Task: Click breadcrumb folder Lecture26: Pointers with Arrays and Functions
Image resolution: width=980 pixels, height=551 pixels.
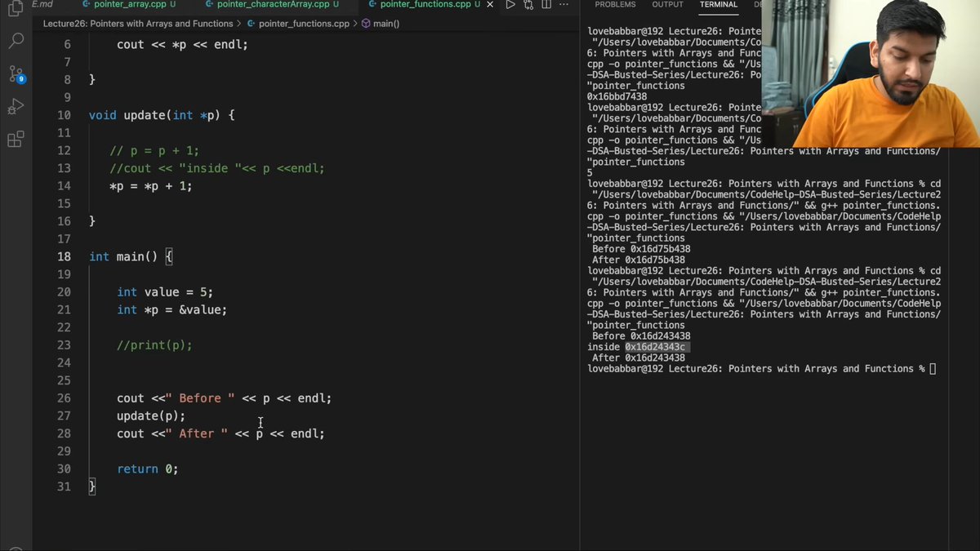Action: (138, 24)
